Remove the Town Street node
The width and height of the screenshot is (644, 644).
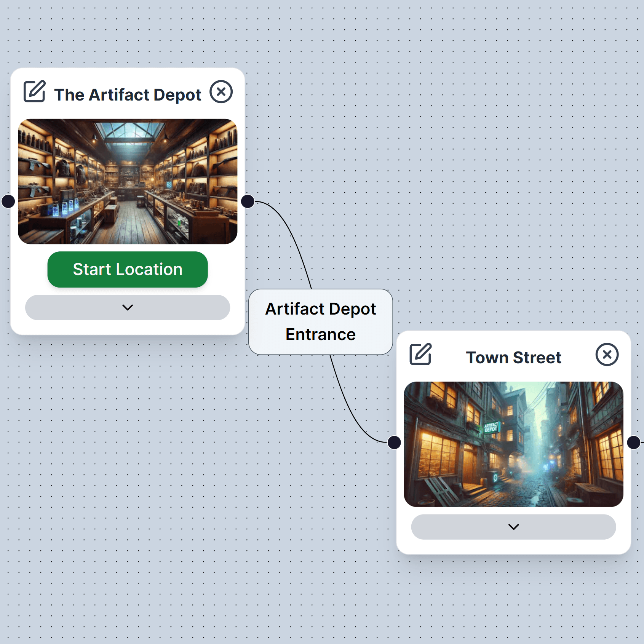[607, 355]
